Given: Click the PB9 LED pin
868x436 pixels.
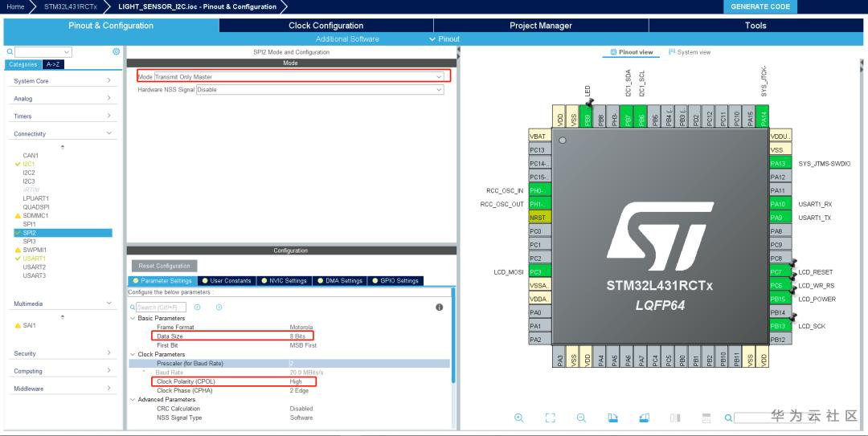Looking at the screenshot, I should (588, 116).
